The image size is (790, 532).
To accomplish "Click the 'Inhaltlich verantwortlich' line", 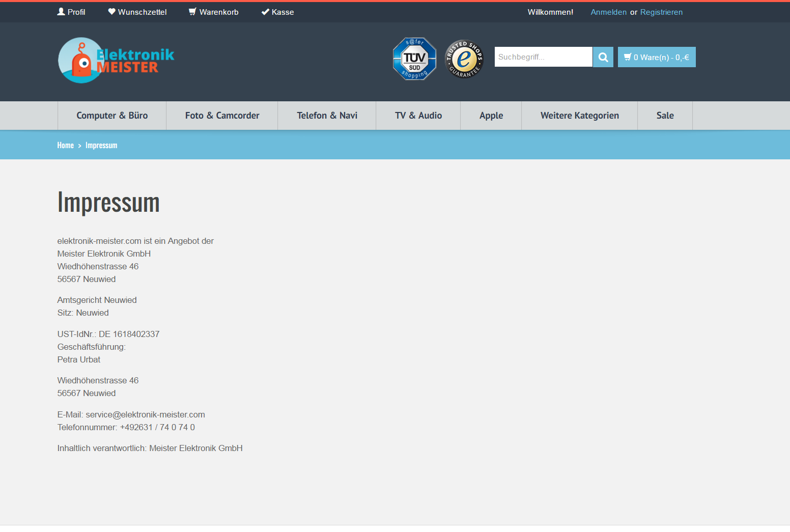I will (150, 448).
